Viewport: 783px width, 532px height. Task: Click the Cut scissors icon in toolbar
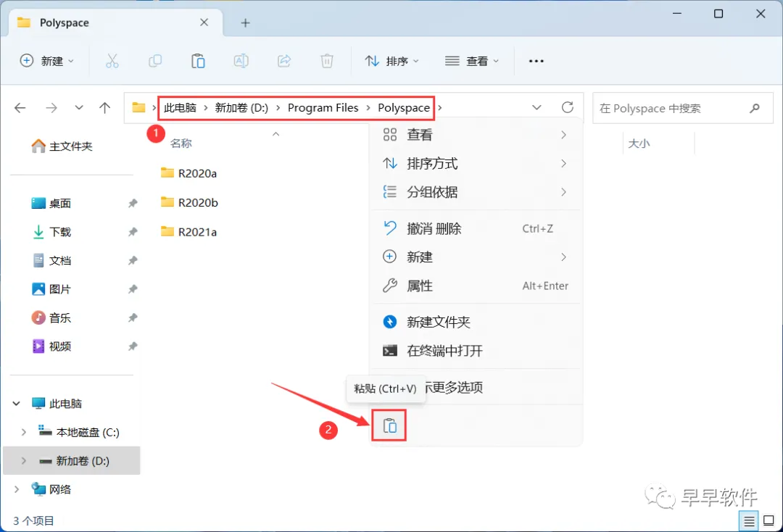pyautogui.click(x=112, y=61)
